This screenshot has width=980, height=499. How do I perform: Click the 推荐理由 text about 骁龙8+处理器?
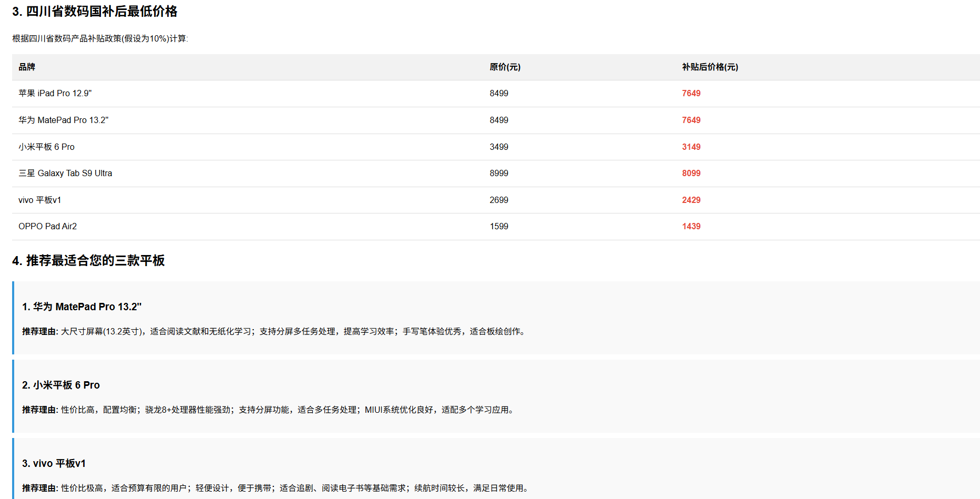268,410
